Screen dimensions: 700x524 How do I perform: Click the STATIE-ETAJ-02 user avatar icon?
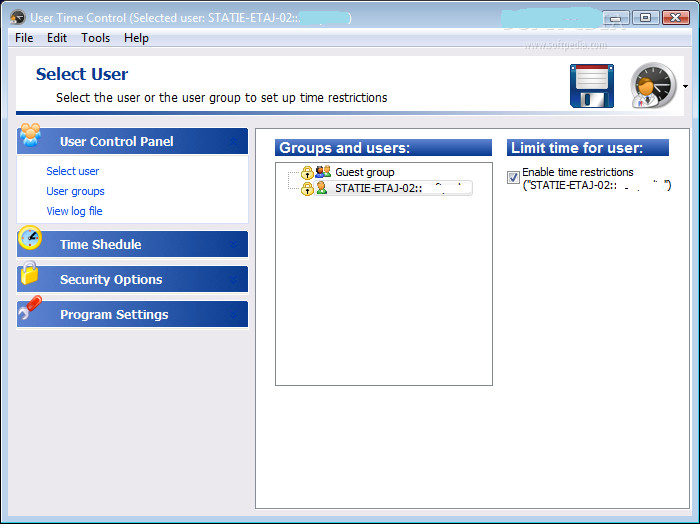(321, 188)
